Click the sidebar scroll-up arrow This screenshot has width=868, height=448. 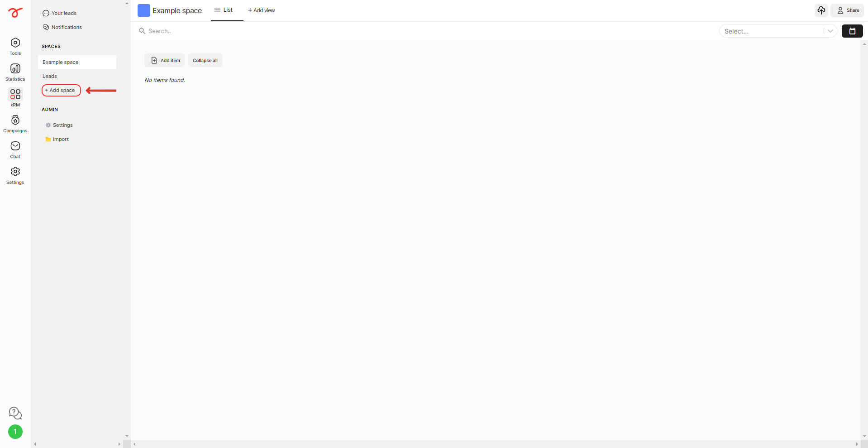tap(127, 3)
